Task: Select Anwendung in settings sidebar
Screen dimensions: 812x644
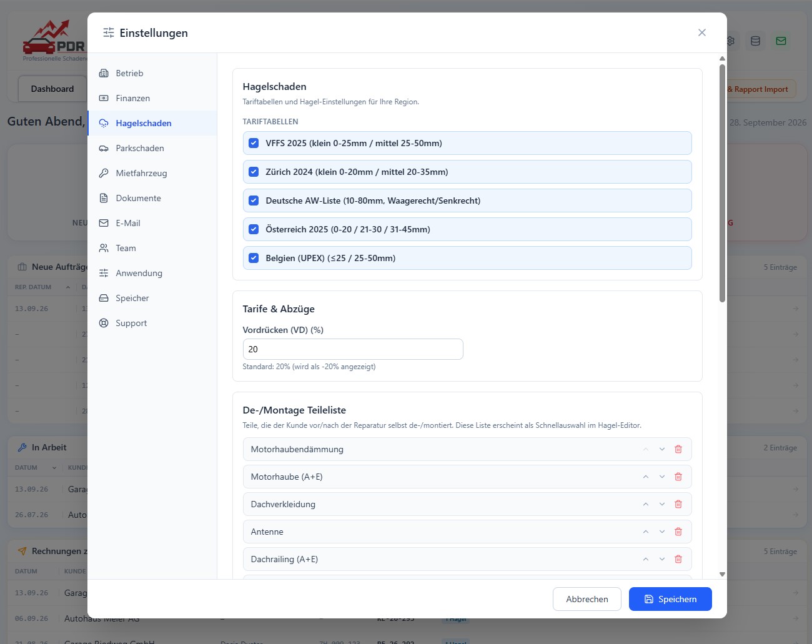Action: tap(152, 273)
